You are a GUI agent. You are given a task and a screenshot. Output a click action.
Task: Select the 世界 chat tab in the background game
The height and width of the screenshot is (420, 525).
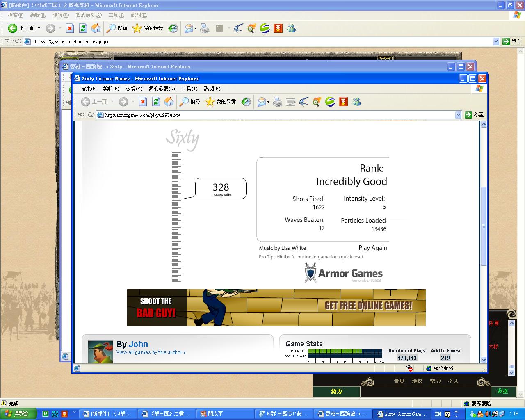click(x=399, y=381)
